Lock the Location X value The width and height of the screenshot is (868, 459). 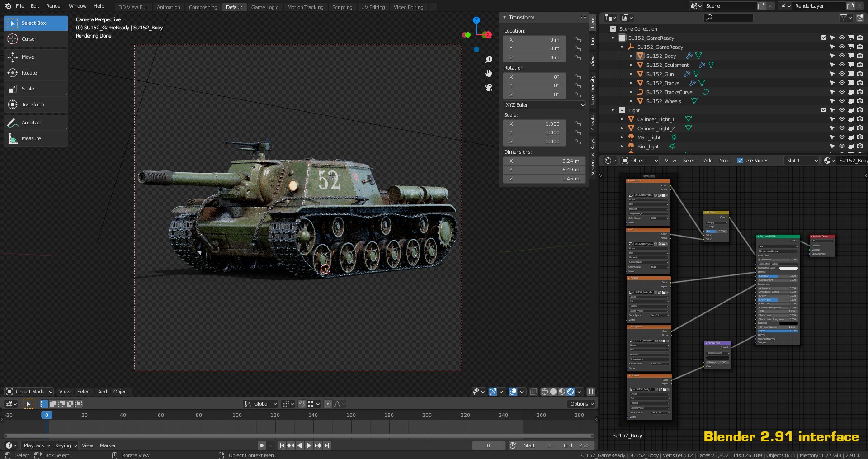coord(578,40)
